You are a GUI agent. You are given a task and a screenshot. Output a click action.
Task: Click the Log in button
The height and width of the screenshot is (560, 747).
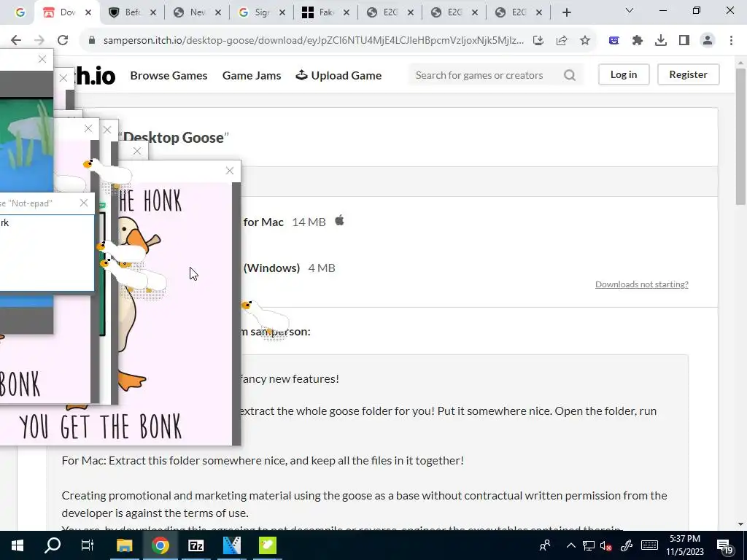pos(624,74)
